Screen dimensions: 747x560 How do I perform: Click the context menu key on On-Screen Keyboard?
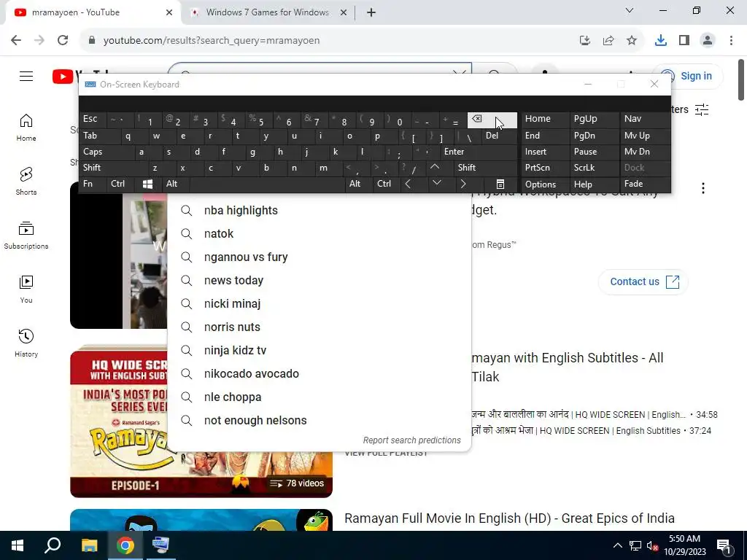[500, 184]
